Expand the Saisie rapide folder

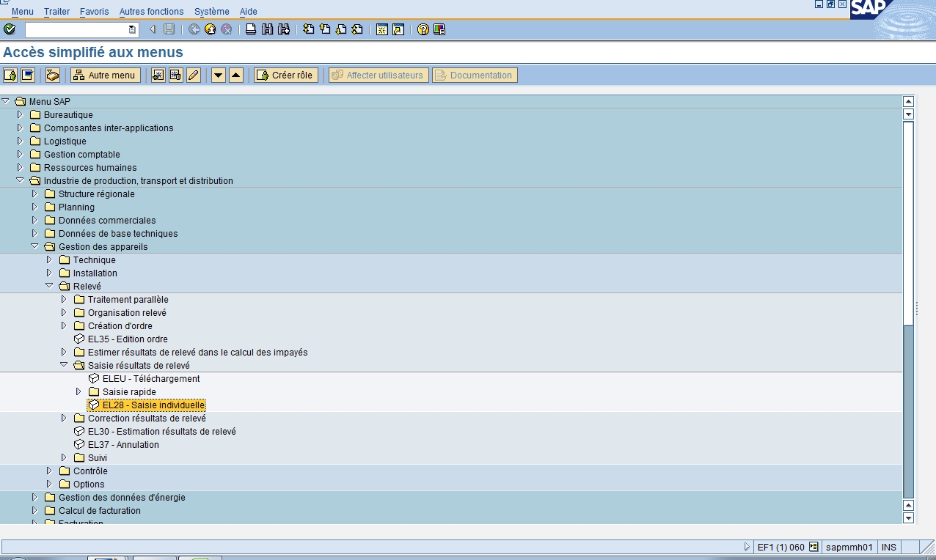coord(78,391)
